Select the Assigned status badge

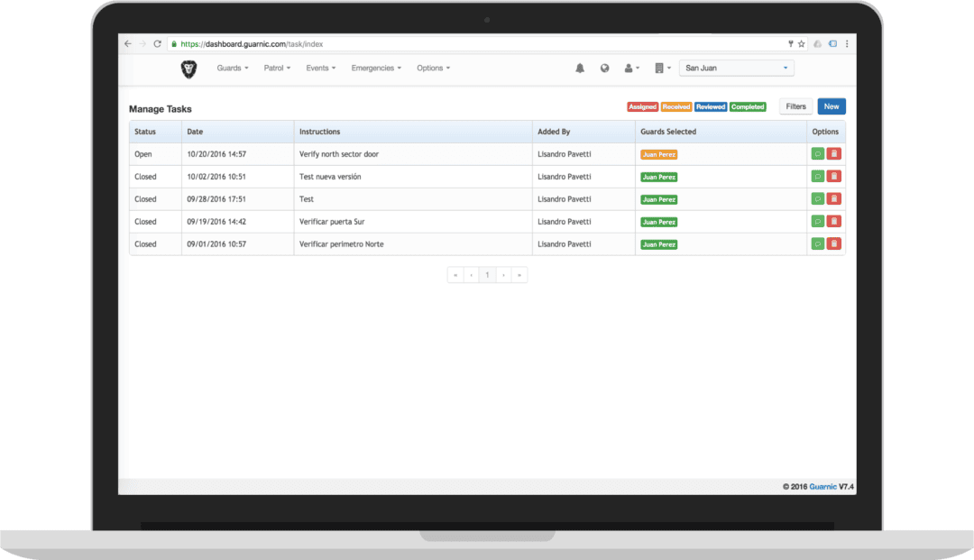[643, 106]
